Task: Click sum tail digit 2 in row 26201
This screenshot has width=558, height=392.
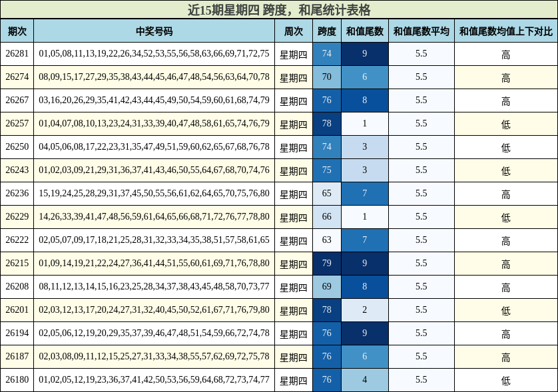Action: [x=365, y=310]
